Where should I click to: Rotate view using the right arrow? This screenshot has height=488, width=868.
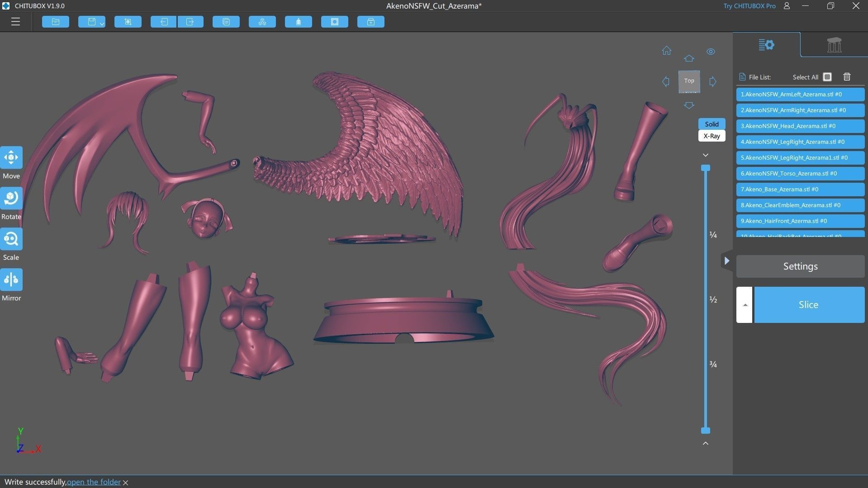[x=713, y=81]
